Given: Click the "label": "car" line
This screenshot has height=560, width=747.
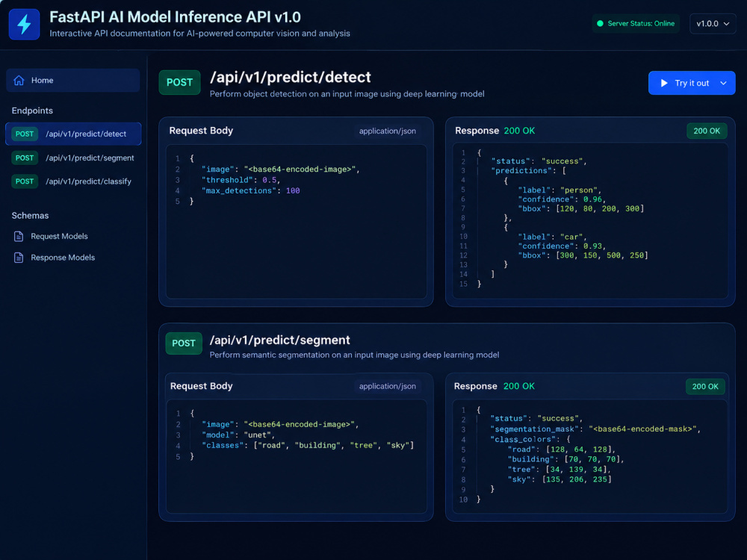Looking at the screenshot, I should click(x=552, y=237).
